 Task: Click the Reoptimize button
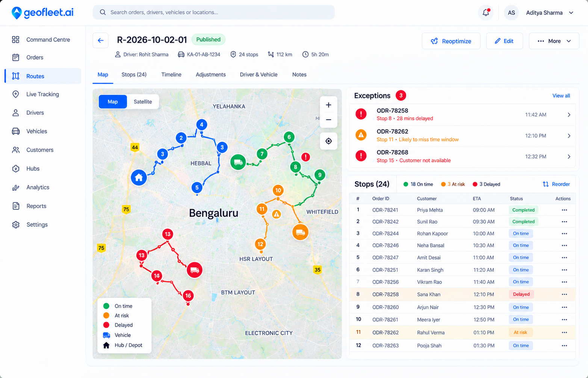click(x=451, y=41)
